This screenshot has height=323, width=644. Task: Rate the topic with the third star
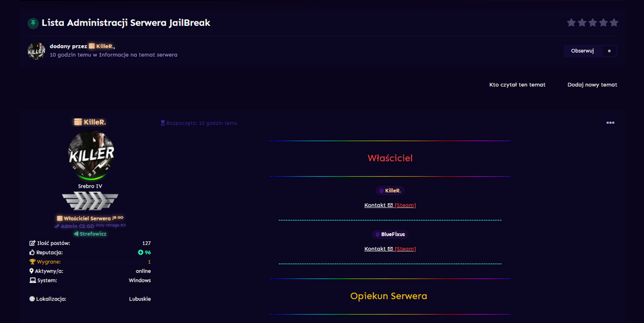tap(592, 23)
